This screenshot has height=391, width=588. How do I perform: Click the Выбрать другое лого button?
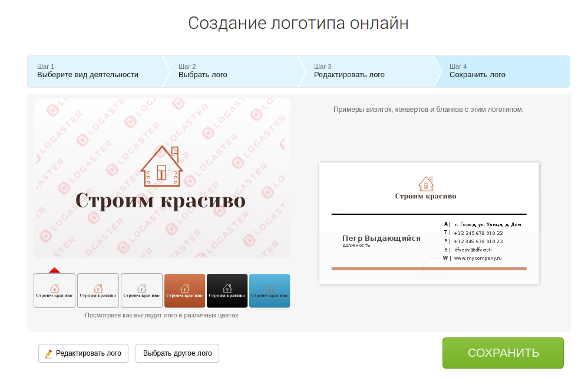pos(177,353)
